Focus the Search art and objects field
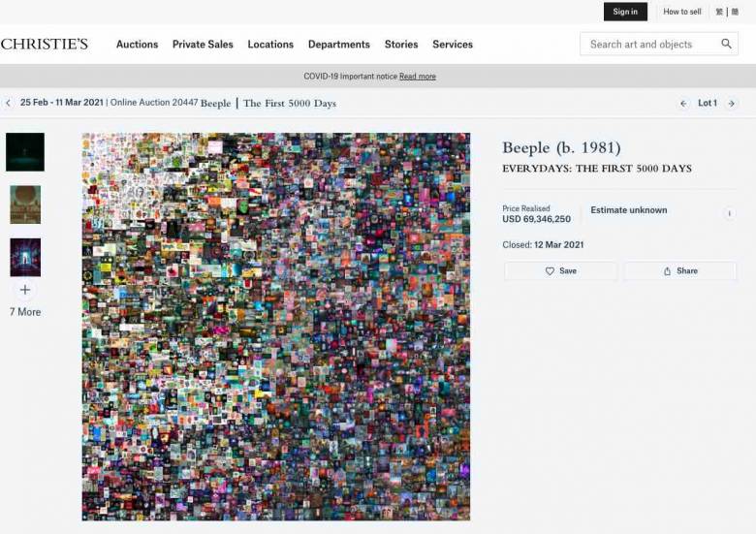 pyautogui.click(x=659, y=44)
